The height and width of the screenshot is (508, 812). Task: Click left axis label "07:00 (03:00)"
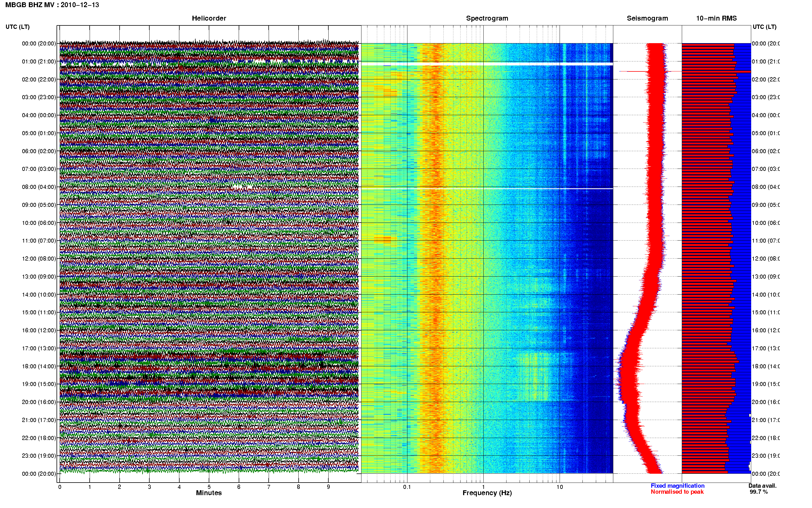[39, 169]
